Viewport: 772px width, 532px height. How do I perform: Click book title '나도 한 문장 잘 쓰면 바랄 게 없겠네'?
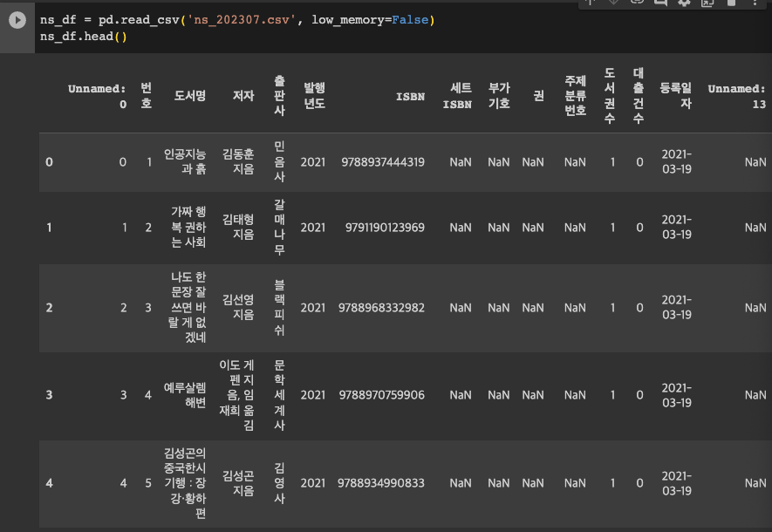187,308
